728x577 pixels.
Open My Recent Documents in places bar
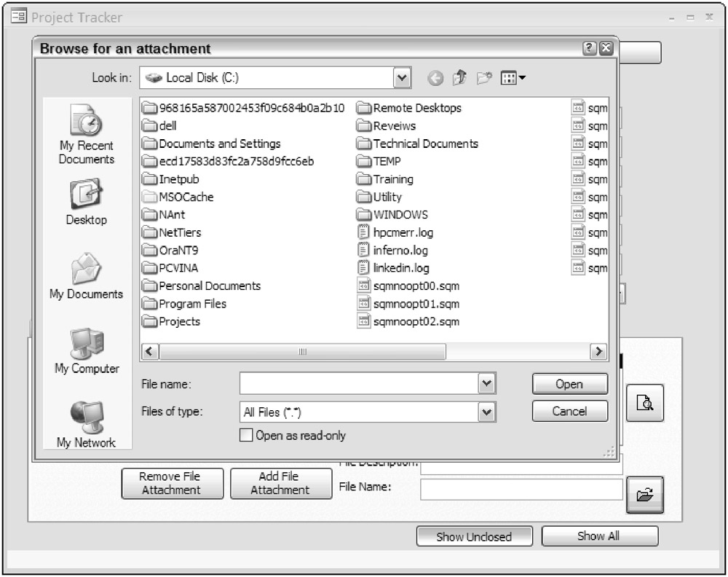(87, 135)
